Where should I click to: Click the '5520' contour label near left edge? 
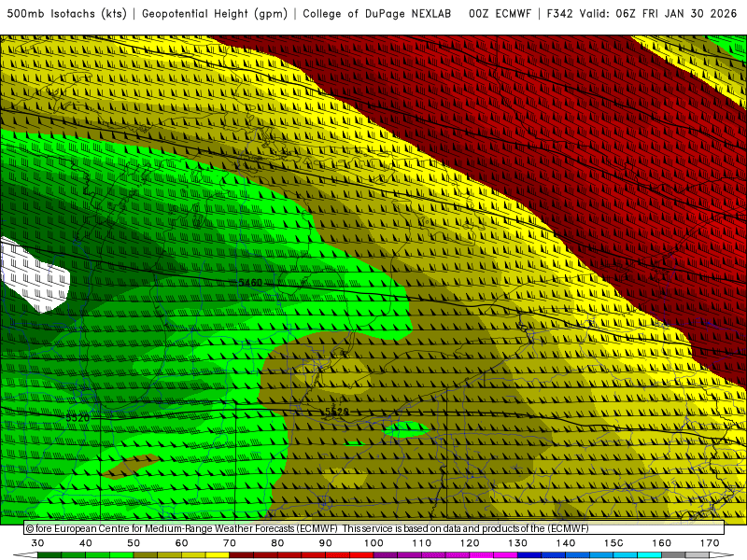coord(78,418)
